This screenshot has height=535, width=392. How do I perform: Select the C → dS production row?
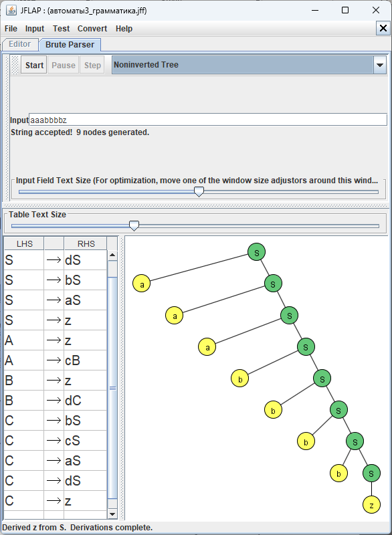[x=56, y=481]
